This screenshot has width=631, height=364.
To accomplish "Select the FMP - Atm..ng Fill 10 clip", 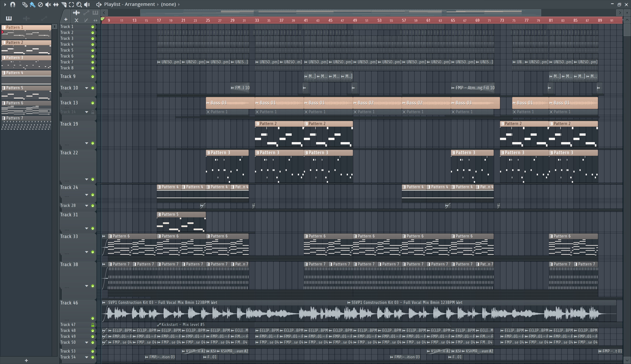I will [x=473, y=88].
